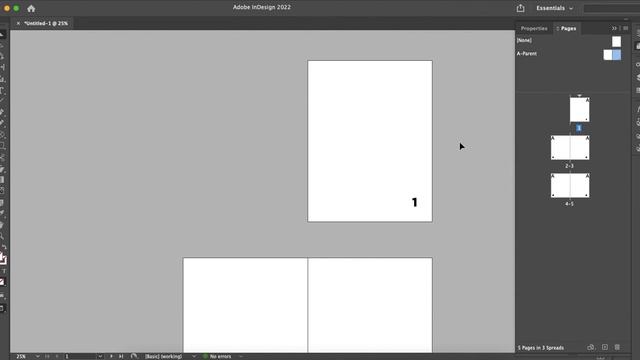Jump to the last page arrow

click(x=121, y=356)
